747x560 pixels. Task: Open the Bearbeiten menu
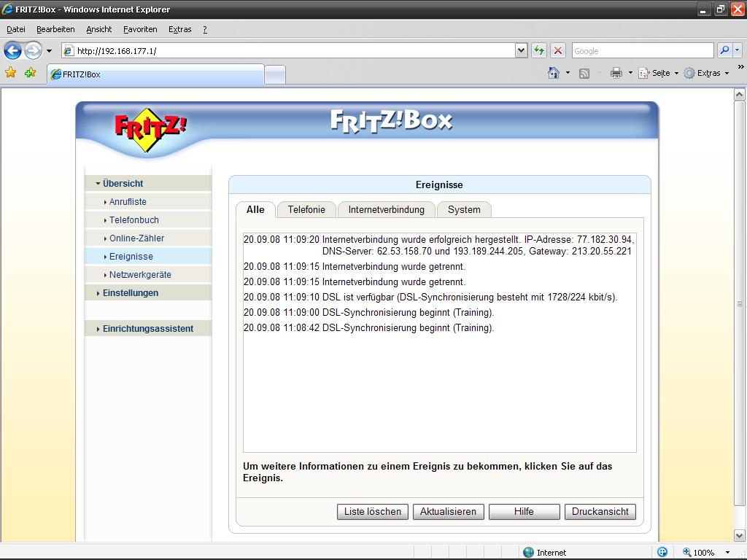coord(55,29)
